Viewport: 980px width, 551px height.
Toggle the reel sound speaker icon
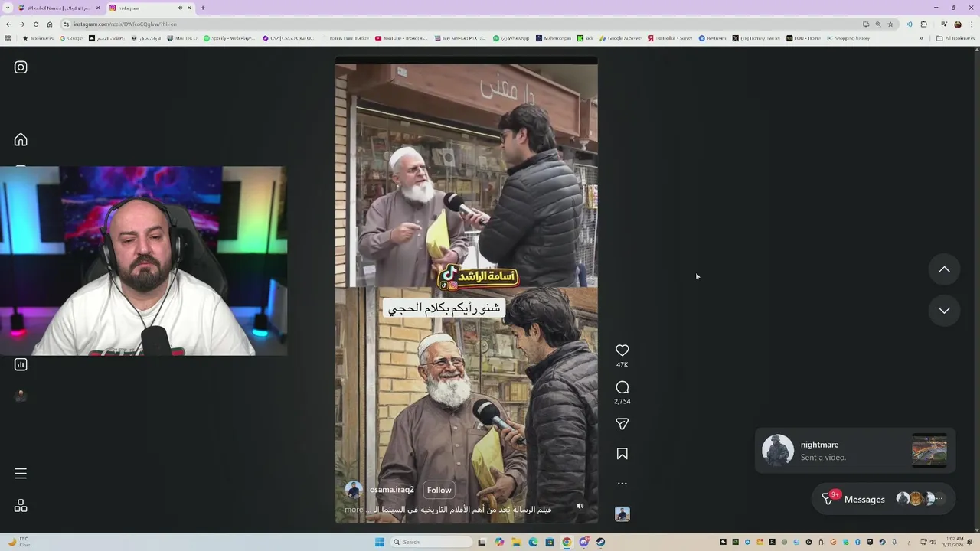tap(580, 506)
